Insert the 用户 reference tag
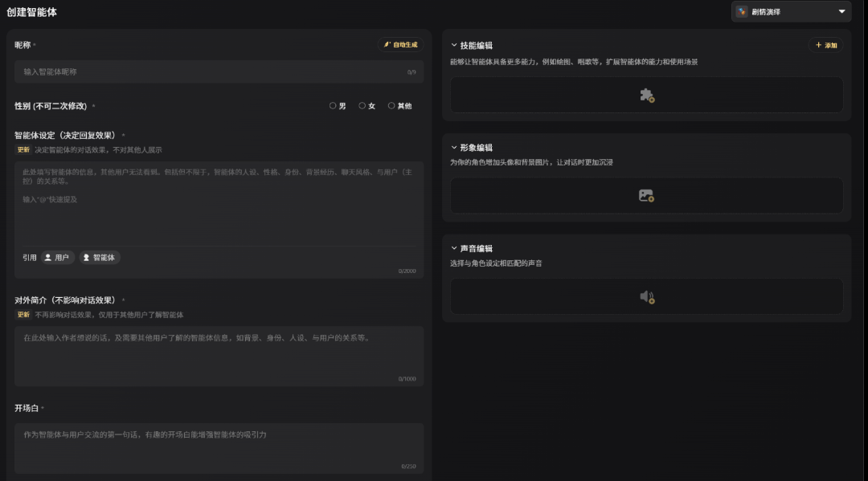 click(x=57, y=258)
